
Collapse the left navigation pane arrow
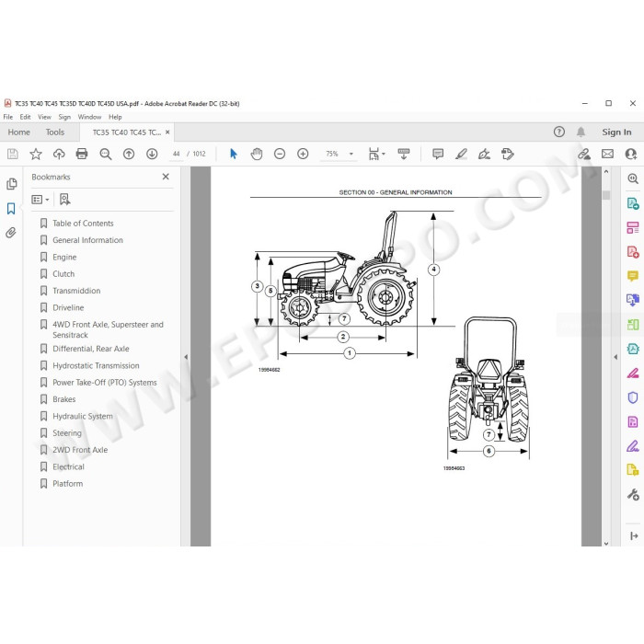[x=186, y=357]
